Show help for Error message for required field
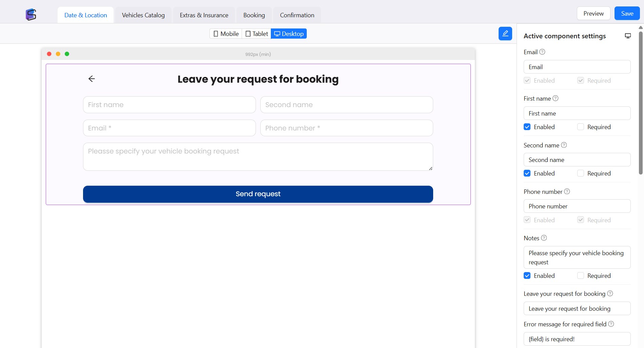644x348 pixels. [611, 324]
